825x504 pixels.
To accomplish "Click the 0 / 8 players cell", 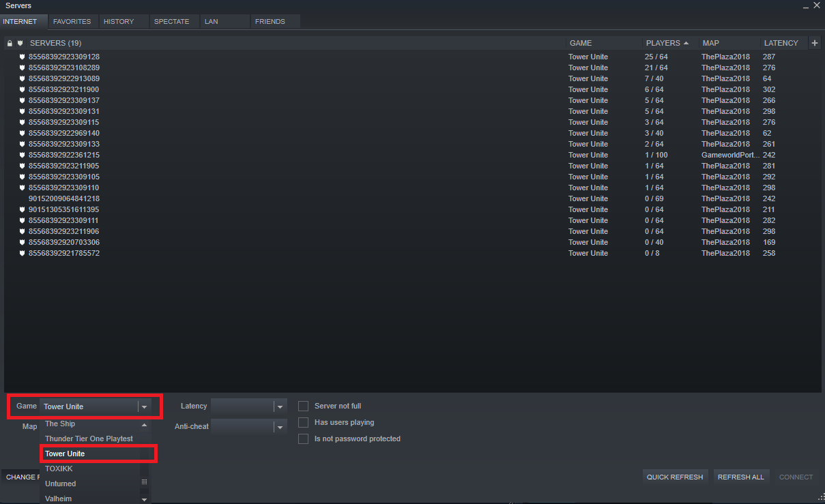I will [x=652, y=253].
